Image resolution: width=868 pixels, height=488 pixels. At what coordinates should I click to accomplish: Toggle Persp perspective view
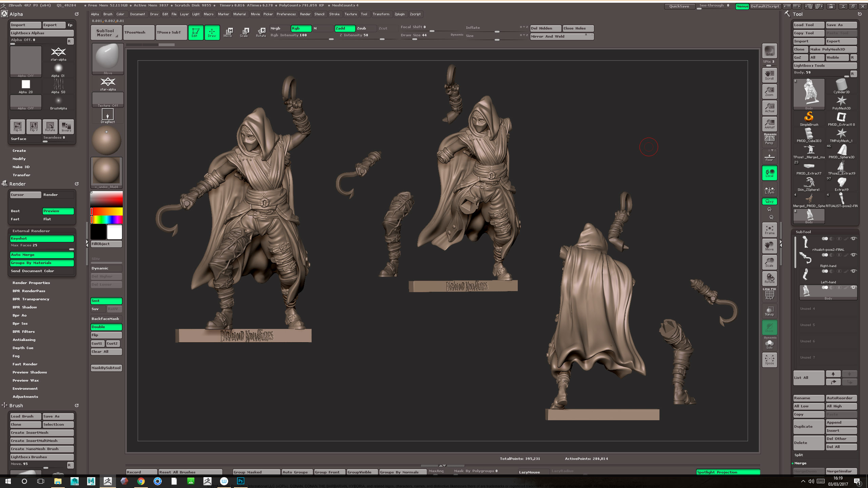tap(769, 139)
